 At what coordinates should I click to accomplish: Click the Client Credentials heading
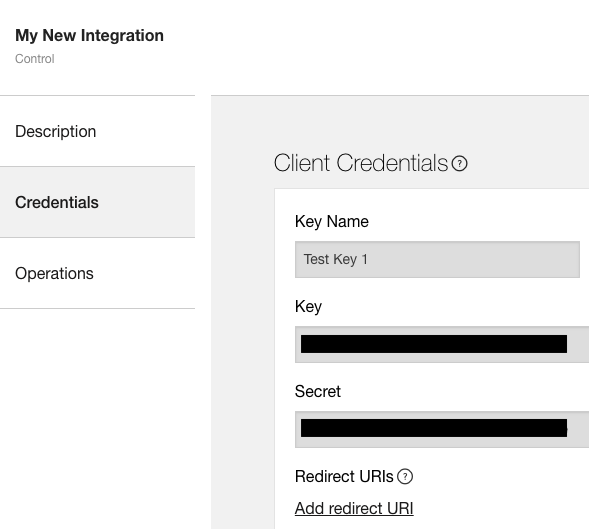tap(361, 163)
